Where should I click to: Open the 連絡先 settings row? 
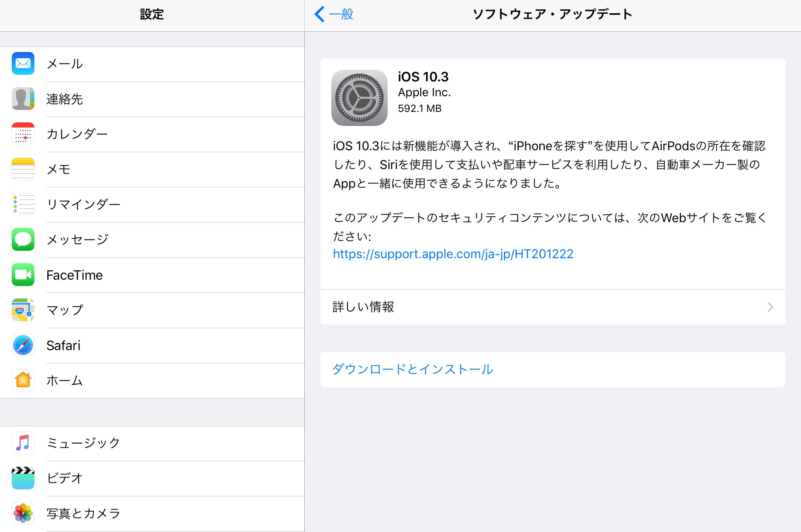tap(152, 99)
